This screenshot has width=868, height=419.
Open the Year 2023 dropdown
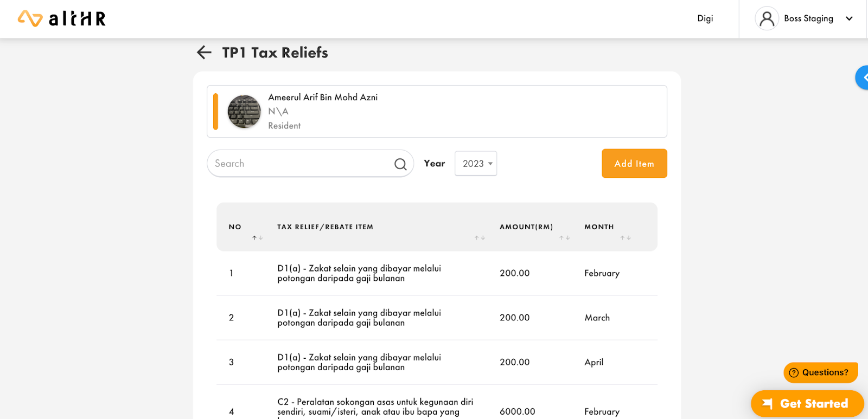tap(475, 163)
